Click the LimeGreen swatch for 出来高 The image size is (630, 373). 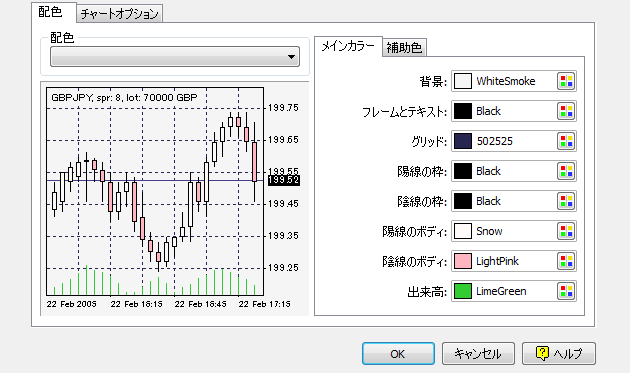(462, 291)
